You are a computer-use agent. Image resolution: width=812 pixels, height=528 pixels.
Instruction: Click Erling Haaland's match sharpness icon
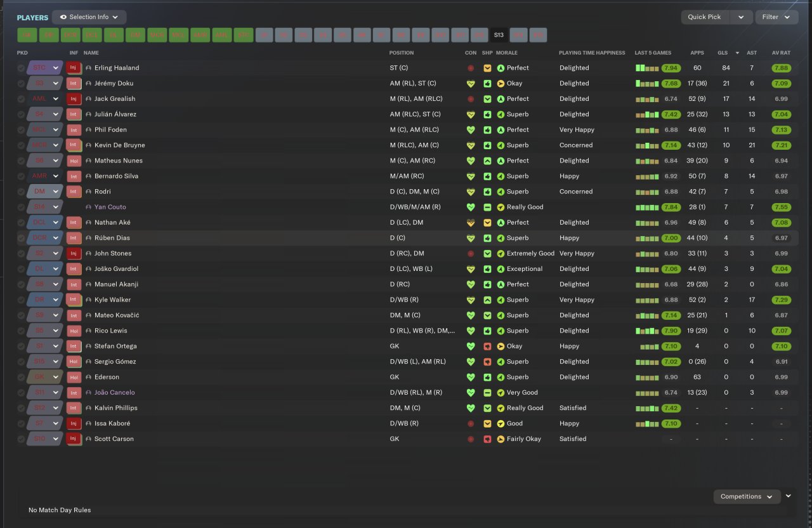487,68
